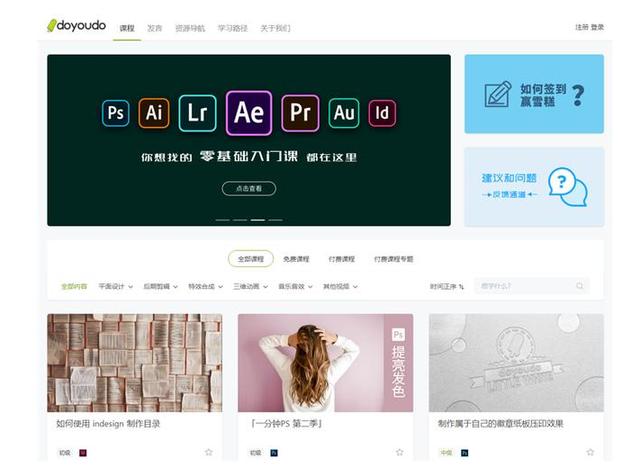Open the 提亮发色 course thumbnail
The image size is (640, 468).
coord(325,363)
